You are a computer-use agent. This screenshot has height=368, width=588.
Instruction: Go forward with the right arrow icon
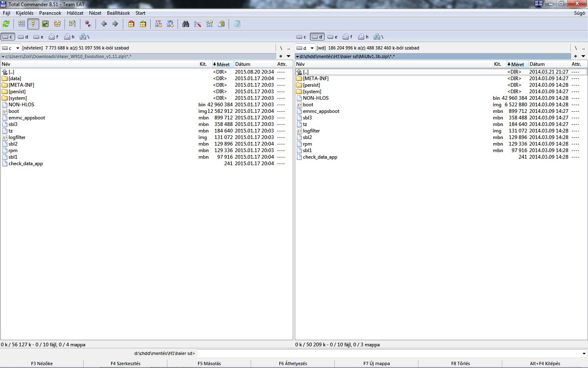(x=116, y=24)
